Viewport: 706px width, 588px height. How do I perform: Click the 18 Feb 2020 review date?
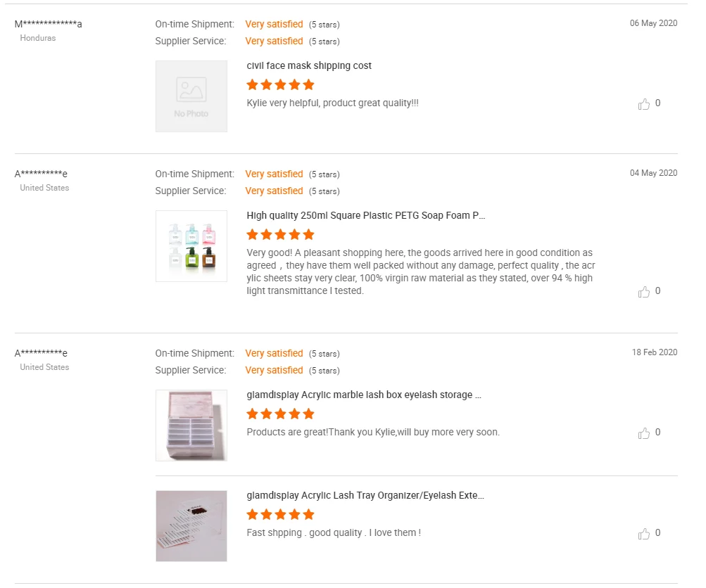(x=654, y=352)
